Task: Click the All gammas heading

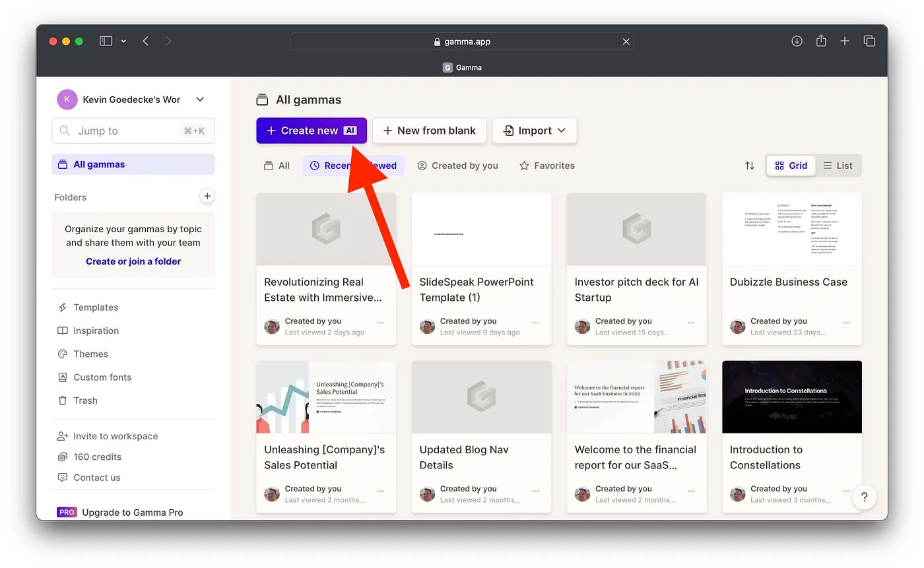Action: pyautogui.click(x=308, y=100)
